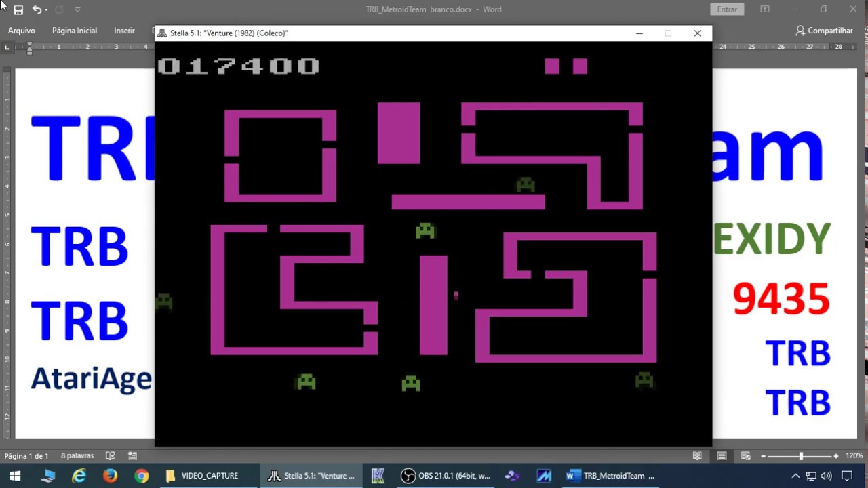Click the green 'EXIDY' text in the Word document

click(772, 238)
